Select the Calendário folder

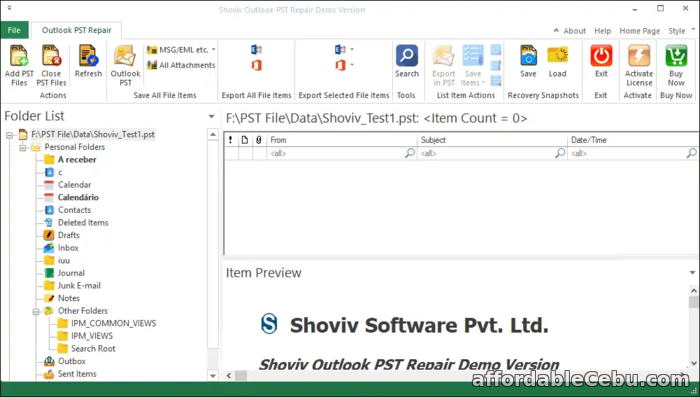[78, 197]
